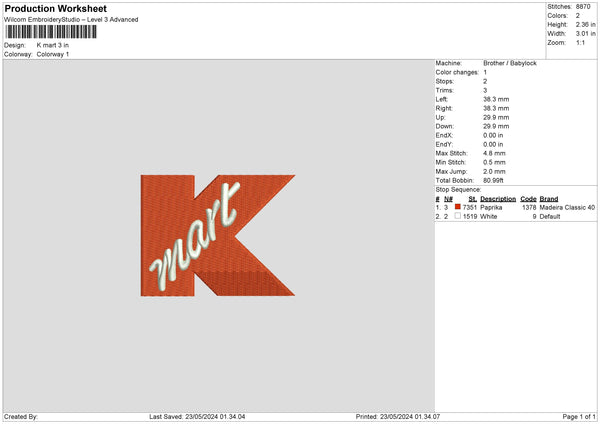
Task: Click the Colors value 2 in the header
Action: pos(578,16)
